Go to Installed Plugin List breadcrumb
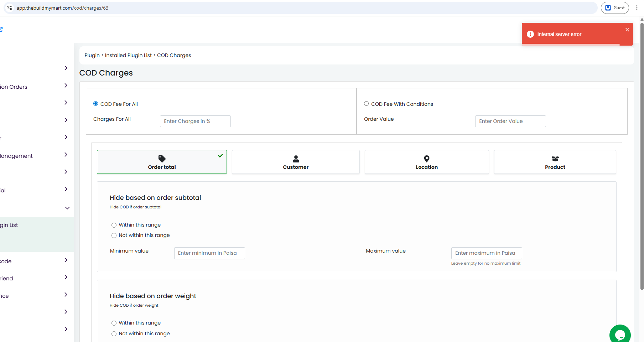644x342 pixels. click(x=128, y=55)
